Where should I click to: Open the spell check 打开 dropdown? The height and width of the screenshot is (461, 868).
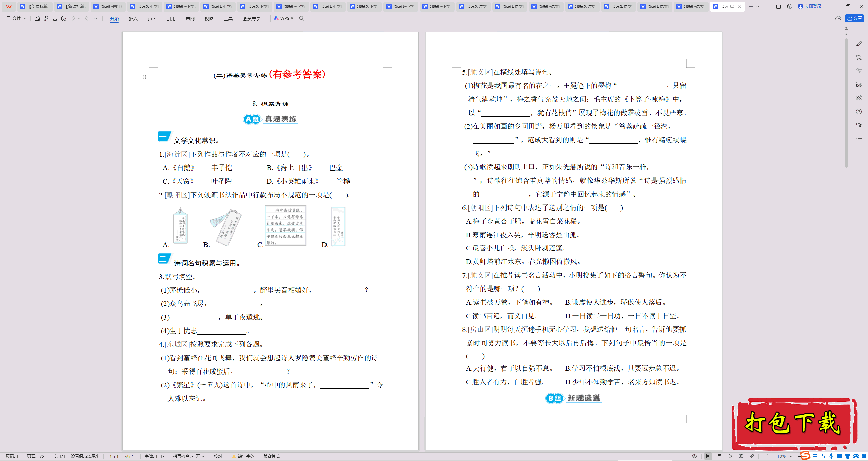point(189,456)
